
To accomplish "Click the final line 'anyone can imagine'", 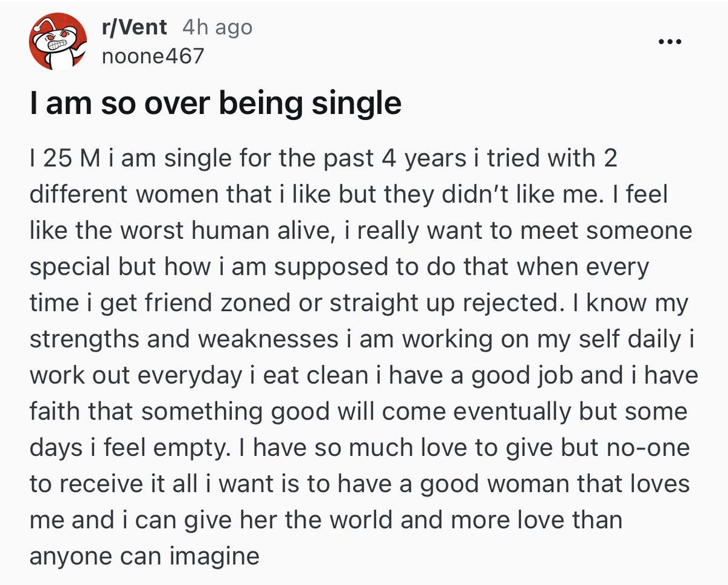I will click(x=144, y=557).
